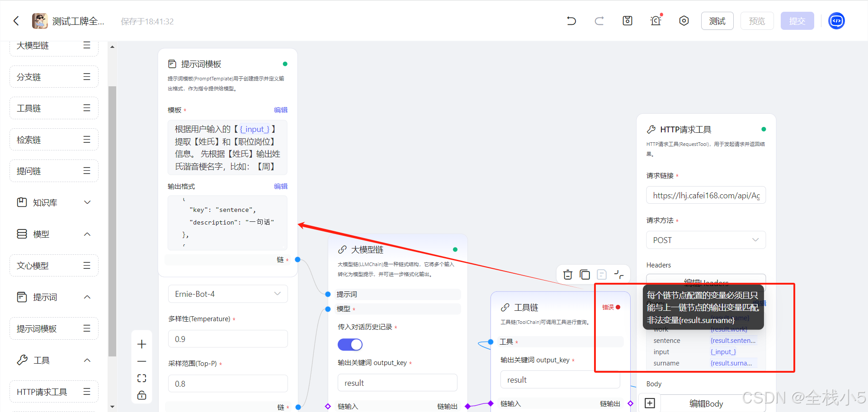The width and height of the screenshot is (868, 412).
Task: Click the sidebar scrollbar up arrow
Action: (112, 47)
